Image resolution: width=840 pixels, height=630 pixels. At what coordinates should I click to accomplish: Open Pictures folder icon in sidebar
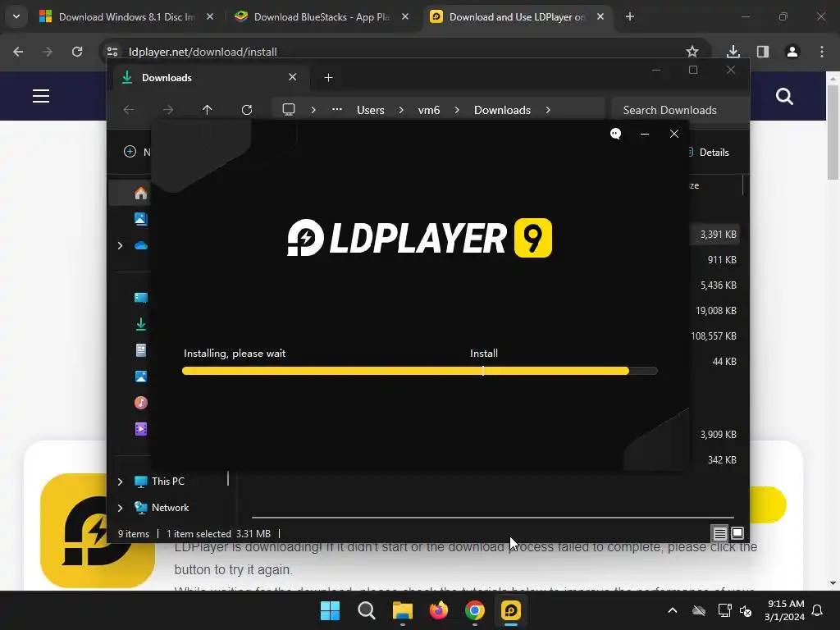(141, 377)
